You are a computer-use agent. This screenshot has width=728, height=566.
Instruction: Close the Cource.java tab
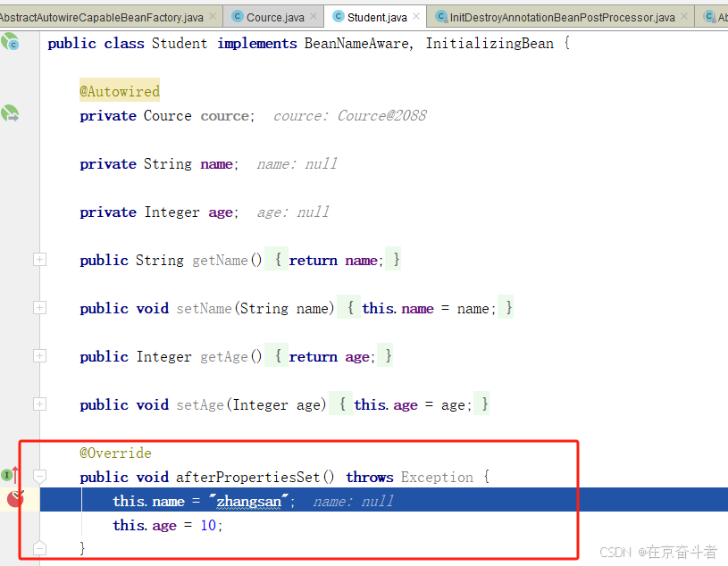(314, 16)
